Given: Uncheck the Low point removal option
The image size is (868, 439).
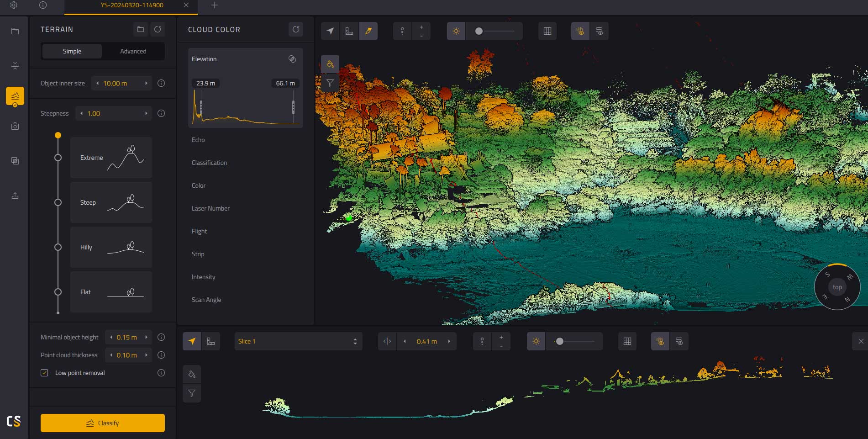Looking at the screenshot, I should 44,373.
